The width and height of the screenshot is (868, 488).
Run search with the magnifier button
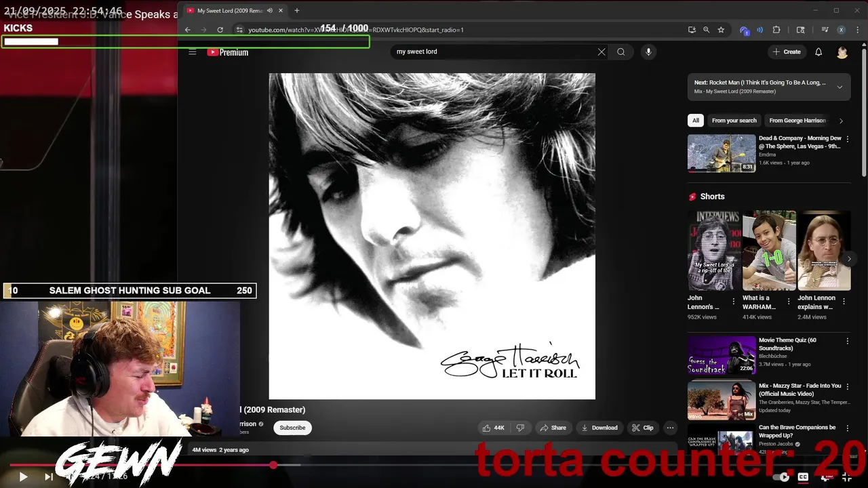click(621, 52)
